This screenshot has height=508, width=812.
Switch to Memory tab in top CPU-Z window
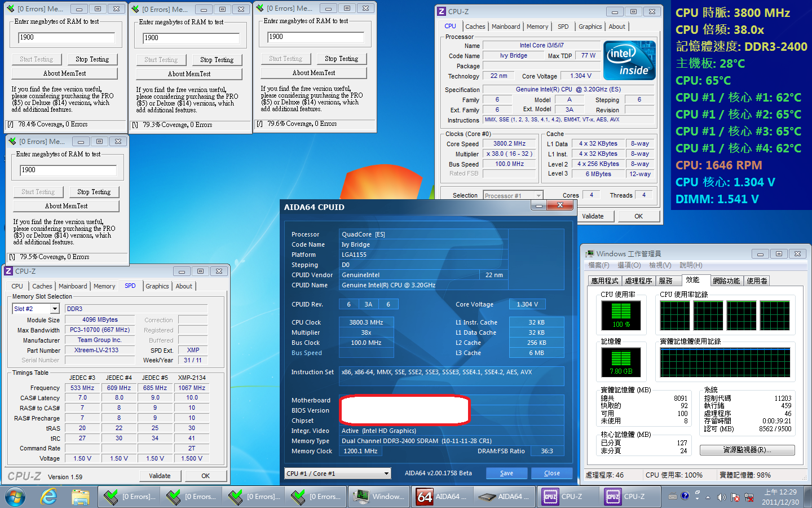[x=537, y=27]
